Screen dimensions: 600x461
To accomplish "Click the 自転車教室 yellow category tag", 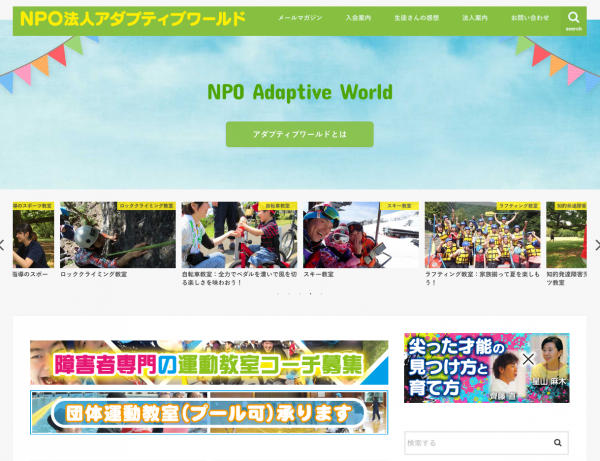I will [x=277, y=206].
